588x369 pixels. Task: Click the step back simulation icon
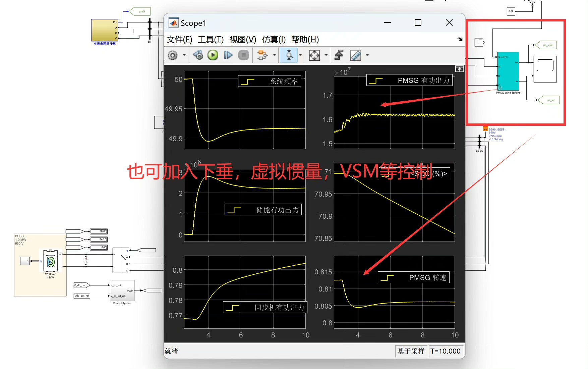point(198,55)
